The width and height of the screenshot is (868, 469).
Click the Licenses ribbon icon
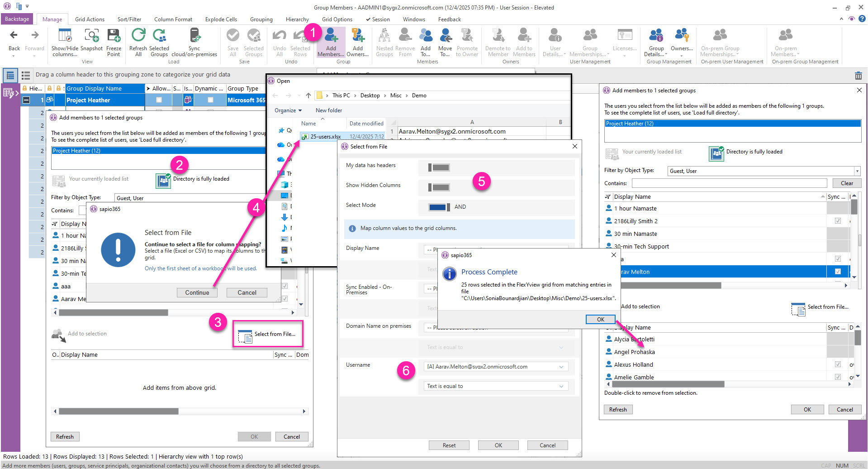[625, 34]
